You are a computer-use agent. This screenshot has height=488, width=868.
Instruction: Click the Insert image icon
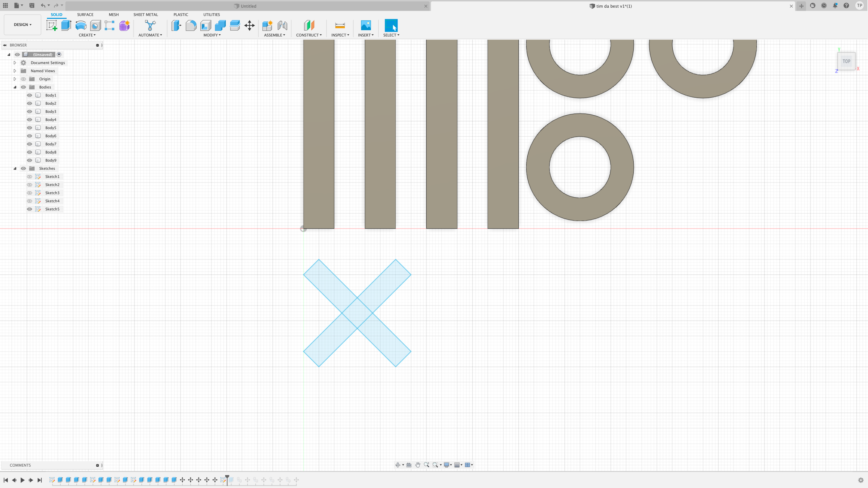(x=366, y=25)
